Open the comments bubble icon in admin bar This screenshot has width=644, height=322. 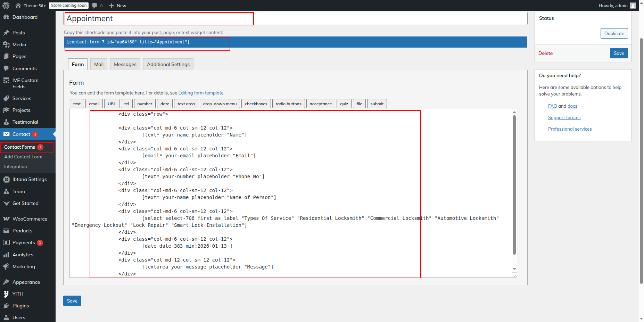pyautogui.click(x=94, y=6)
